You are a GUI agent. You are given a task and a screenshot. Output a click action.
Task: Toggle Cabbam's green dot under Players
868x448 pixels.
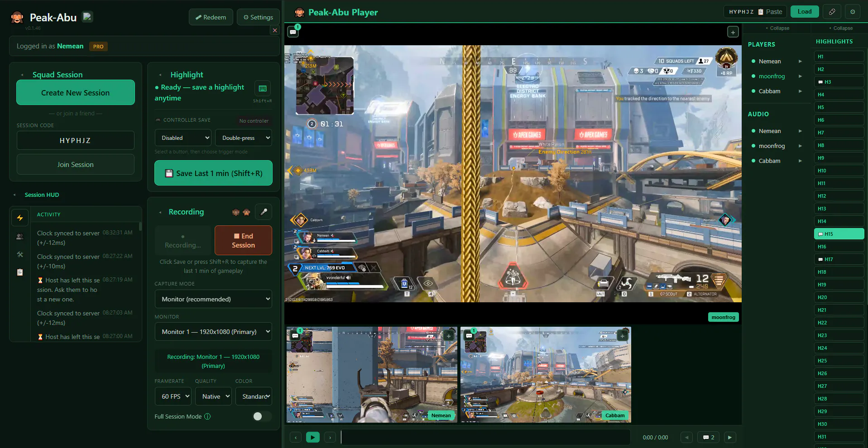(x=753, y=91)
